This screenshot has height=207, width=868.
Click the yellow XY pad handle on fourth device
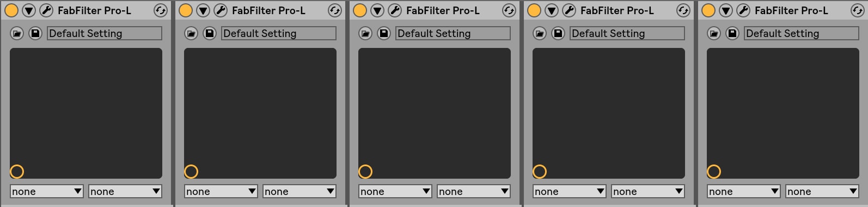tap(540, 172)
